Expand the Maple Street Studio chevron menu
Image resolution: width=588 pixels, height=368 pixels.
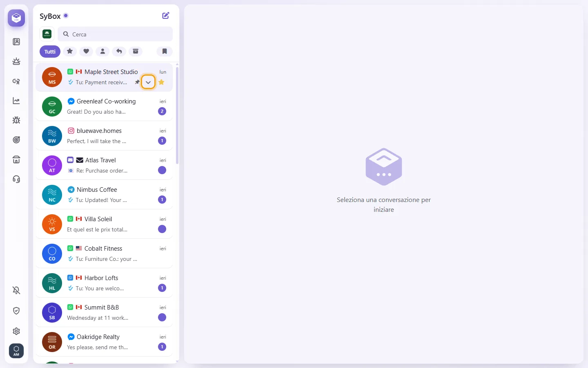click(x=148, y=82)
